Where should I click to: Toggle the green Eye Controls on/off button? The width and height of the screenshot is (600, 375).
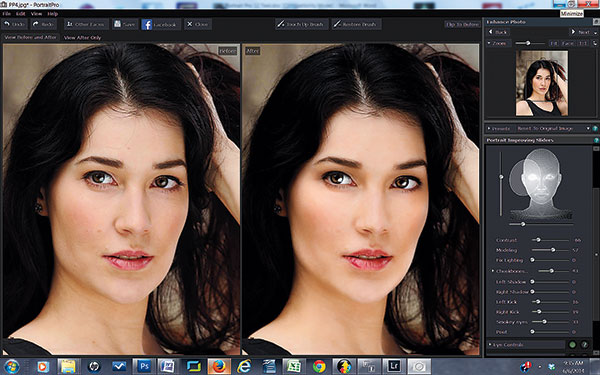[572, 344]
